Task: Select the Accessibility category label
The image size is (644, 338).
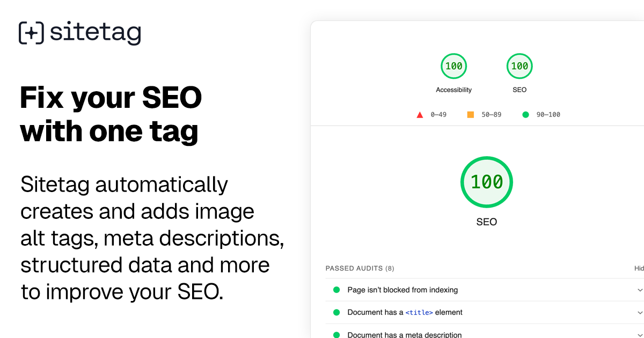Action: coord(454,90)
